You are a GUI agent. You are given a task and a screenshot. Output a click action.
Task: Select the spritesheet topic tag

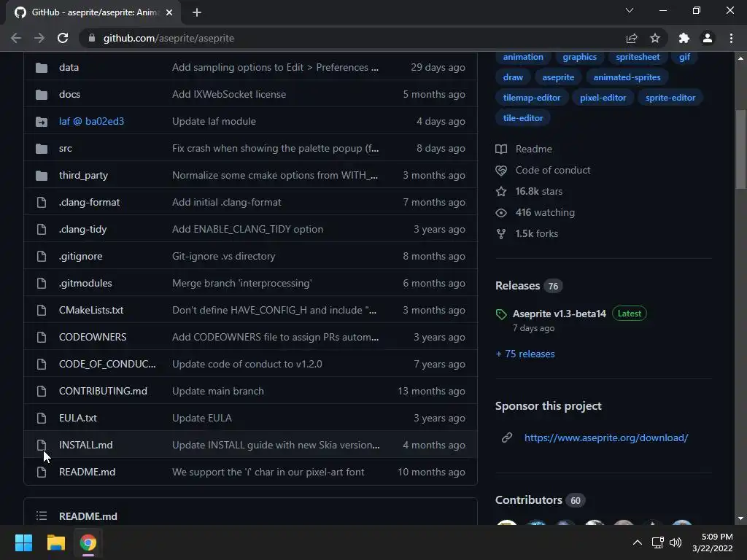click(638, 57)
